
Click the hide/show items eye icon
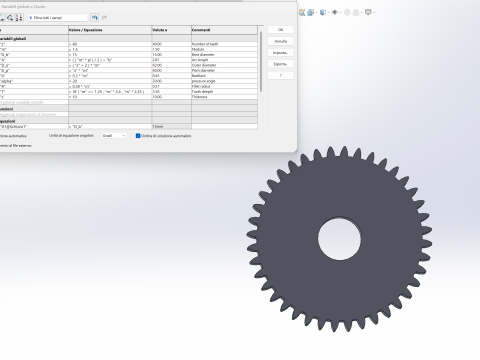[335, 13]
